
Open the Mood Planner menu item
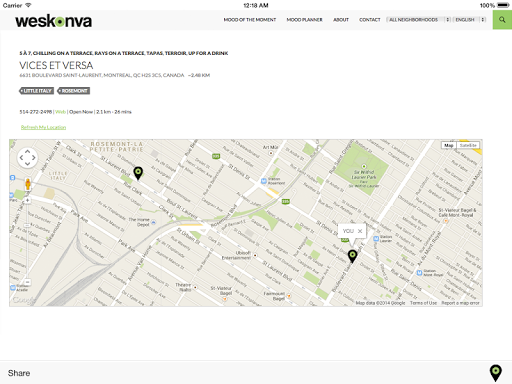pos(305,20)
